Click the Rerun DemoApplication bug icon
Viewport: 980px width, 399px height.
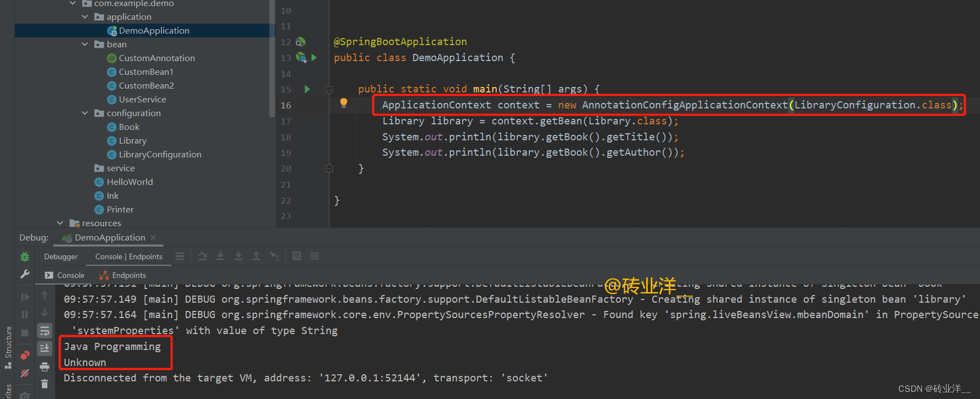pos(25,256)
